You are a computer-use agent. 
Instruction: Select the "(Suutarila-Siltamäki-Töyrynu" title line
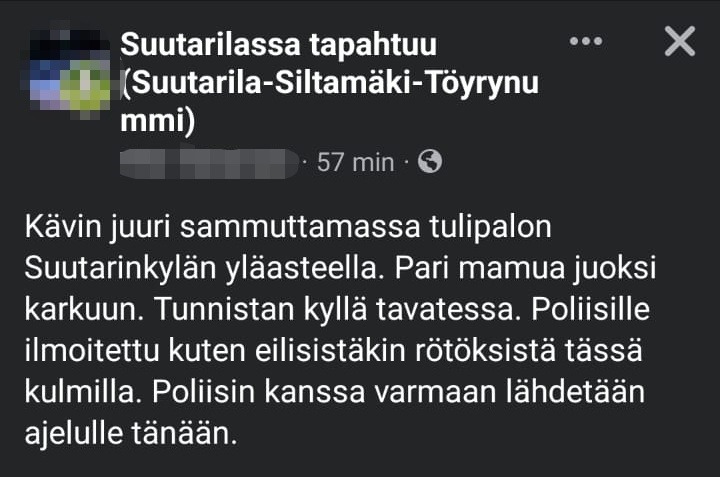point(328,84)
